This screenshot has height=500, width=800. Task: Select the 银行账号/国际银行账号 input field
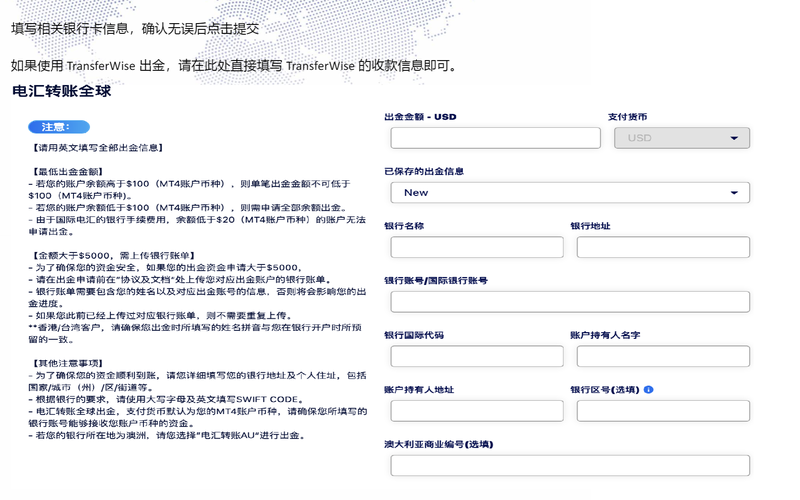(570, 302)
